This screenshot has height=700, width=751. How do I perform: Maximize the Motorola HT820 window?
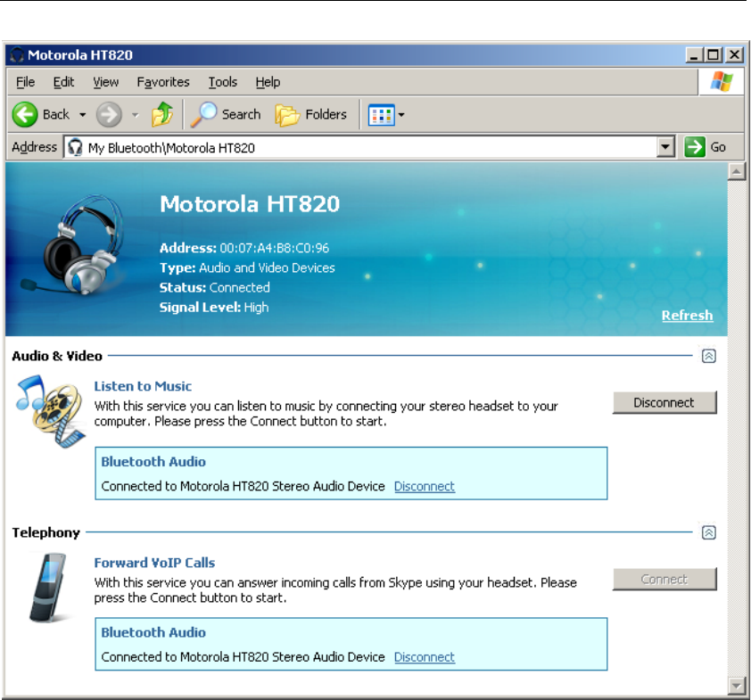pos(714,55)
